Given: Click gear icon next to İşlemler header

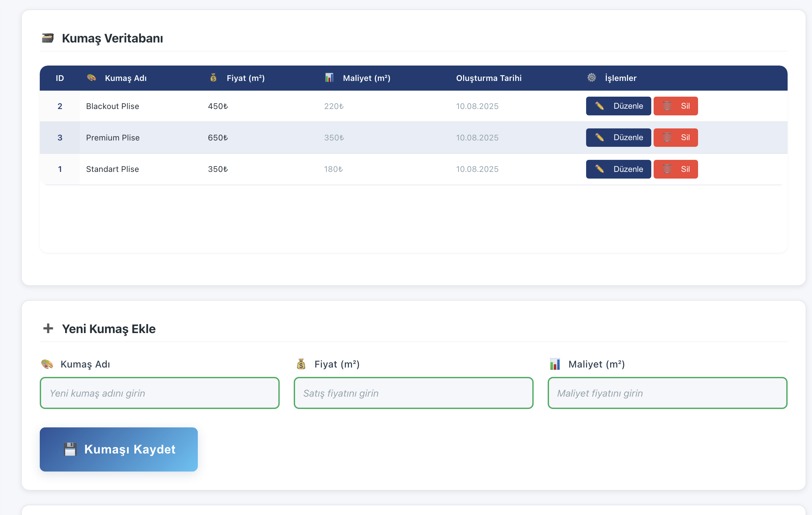Looking at the screenshot, I should pyautogui.click(x=591, y=78).
